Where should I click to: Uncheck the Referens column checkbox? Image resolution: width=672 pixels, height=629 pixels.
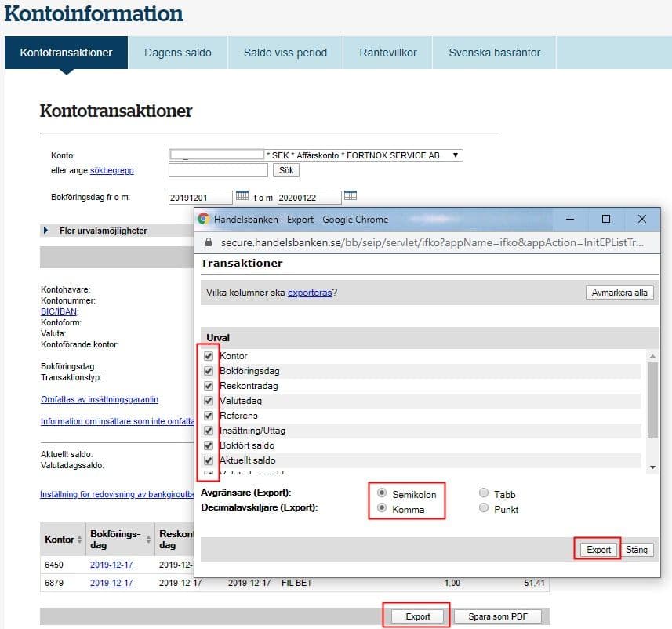click(209, 416)
